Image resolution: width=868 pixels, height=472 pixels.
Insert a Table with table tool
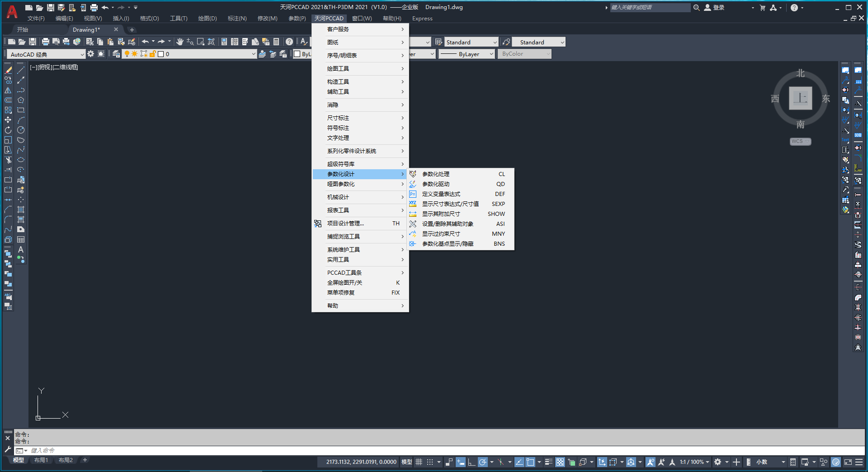(21, 239)
